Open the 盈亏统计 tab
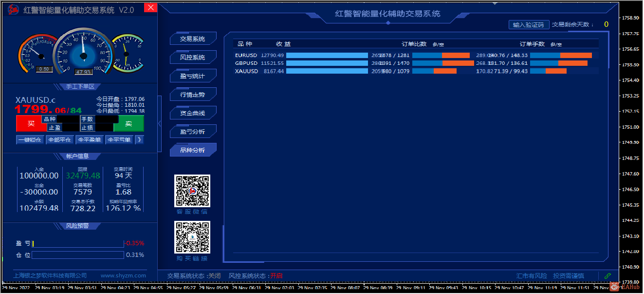This screenshot has width=644, height=294. (193, 76)
